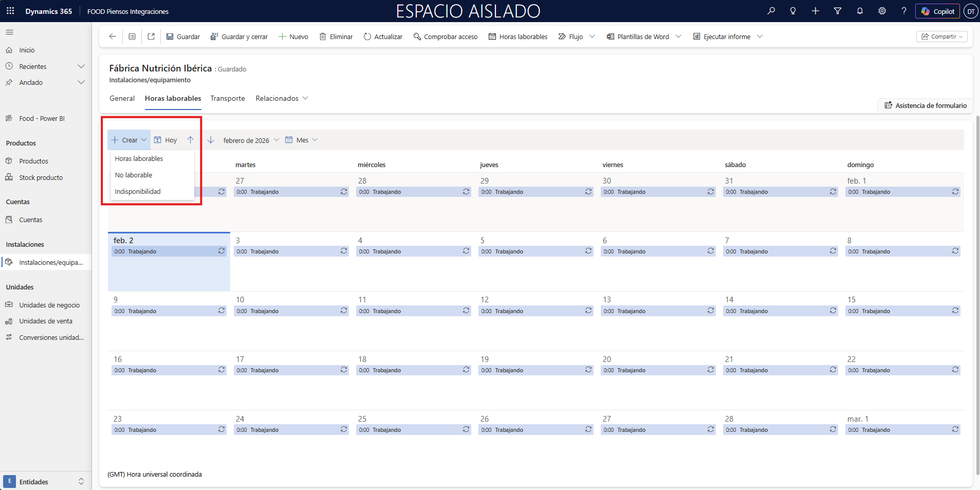Open the notifications bell icon

[860, 11]
